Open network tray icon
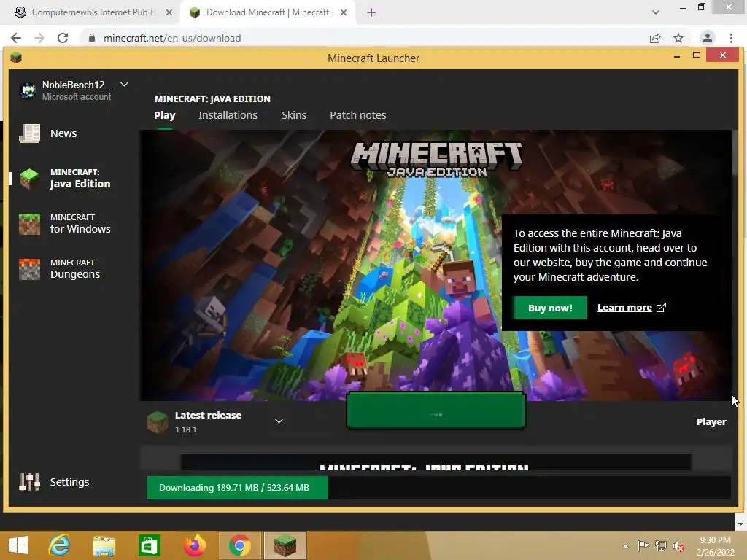 pyautogui.click(x=661, y=546)
